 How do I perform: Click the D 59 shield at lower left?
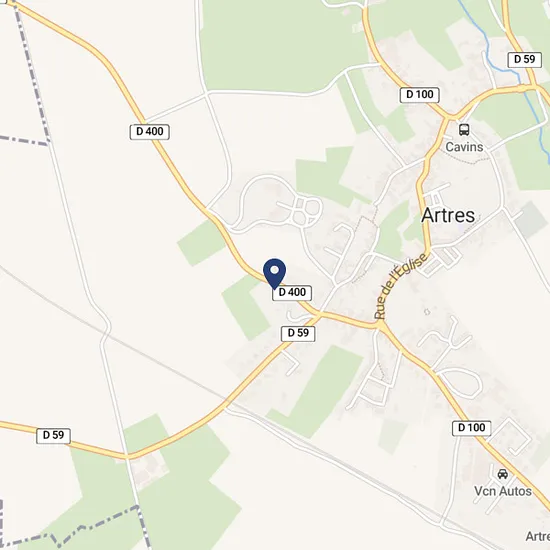[53, 435]
